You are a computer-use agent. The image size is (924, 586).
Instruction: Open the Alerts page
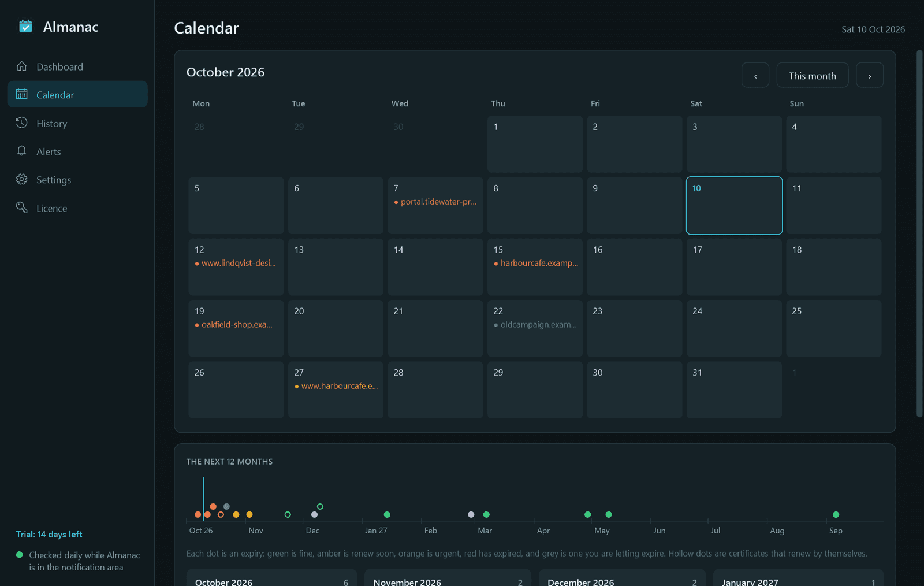tap(77, 151)
